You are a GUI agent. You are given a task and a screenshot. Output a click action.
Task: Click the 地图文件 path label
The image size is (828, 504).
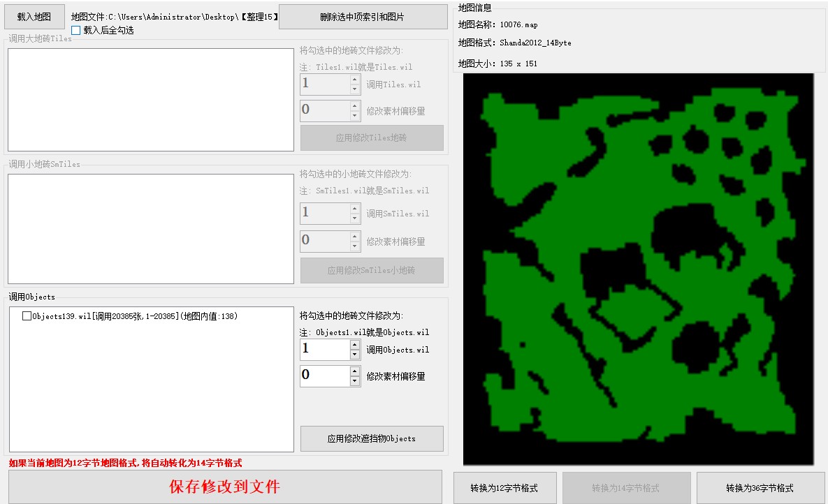click(175, 16)
